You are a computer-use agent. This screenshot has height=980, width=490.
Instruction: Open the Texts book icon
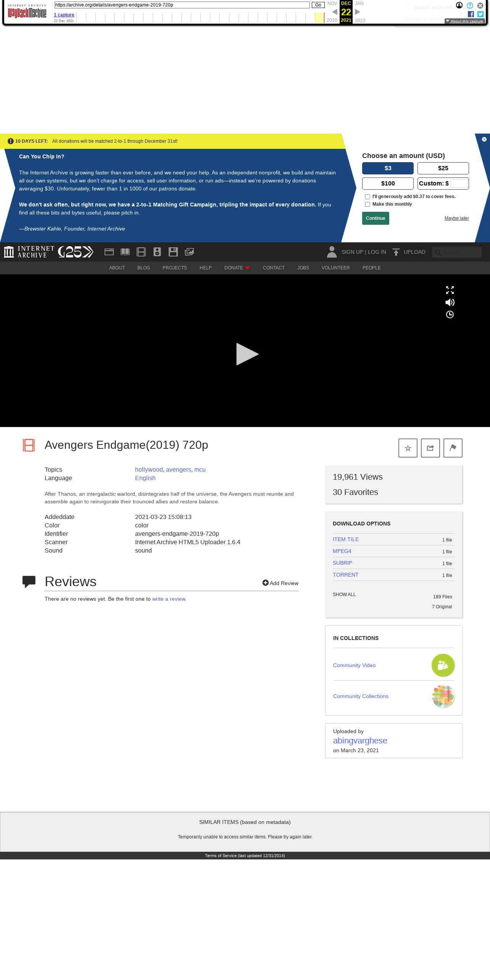pos(125,252)
